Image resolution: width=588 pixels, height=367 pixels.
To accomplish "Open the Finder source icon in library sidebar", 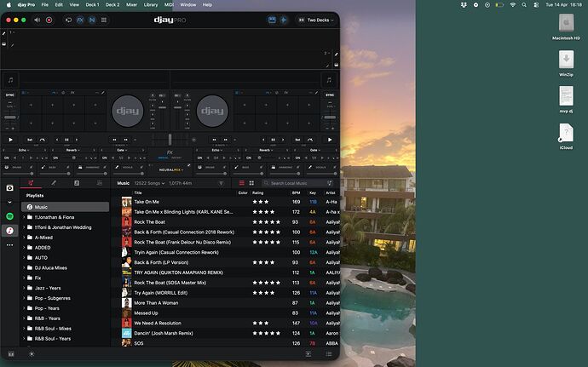I will (9, 188).
